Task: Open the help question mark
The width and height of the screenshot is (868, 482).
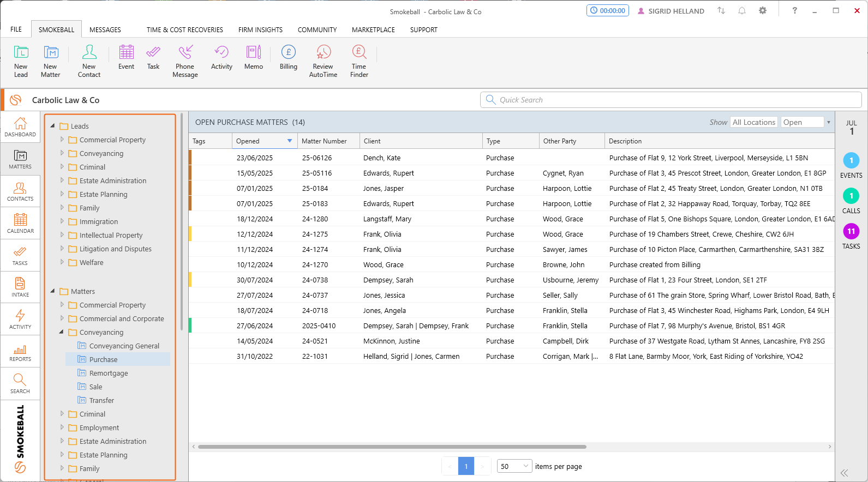Action: [795, 10]
